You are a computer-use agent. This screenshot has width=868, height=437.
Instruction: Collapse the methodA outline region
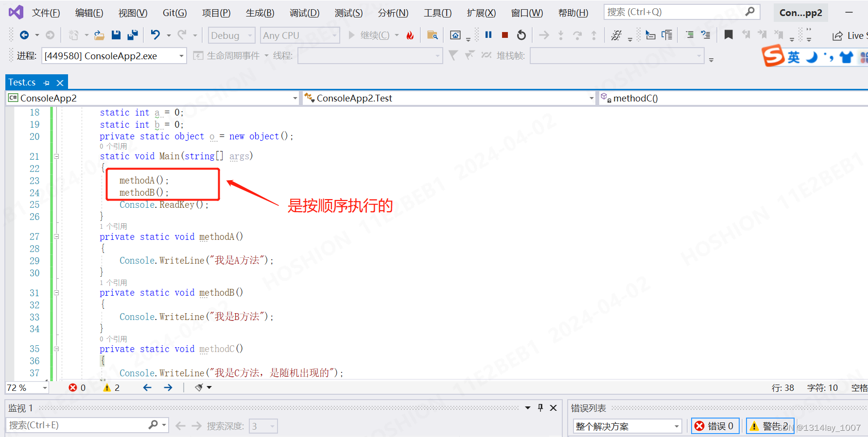[56, 236]
